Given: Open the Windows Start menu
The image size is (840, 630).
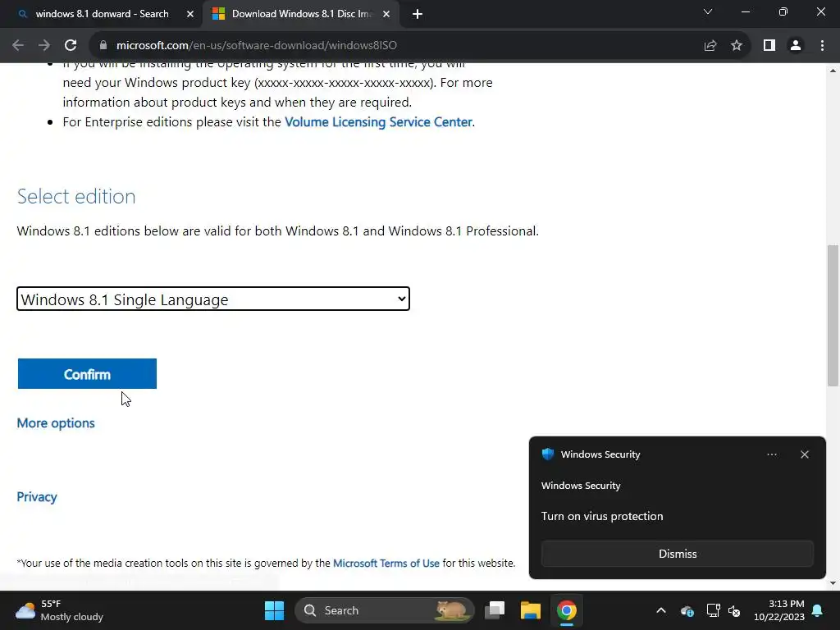Looking at the screenshot, I should pos(274,610).
